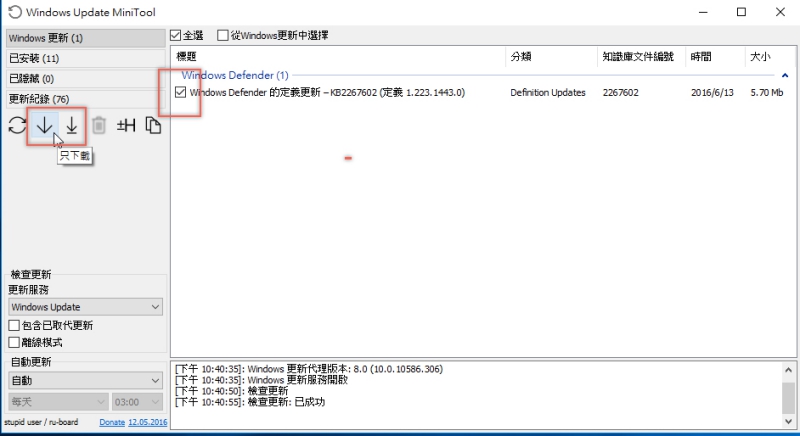Close the Windows Update MiniTool window
The image size is (800, 436).
coord(780,12)
